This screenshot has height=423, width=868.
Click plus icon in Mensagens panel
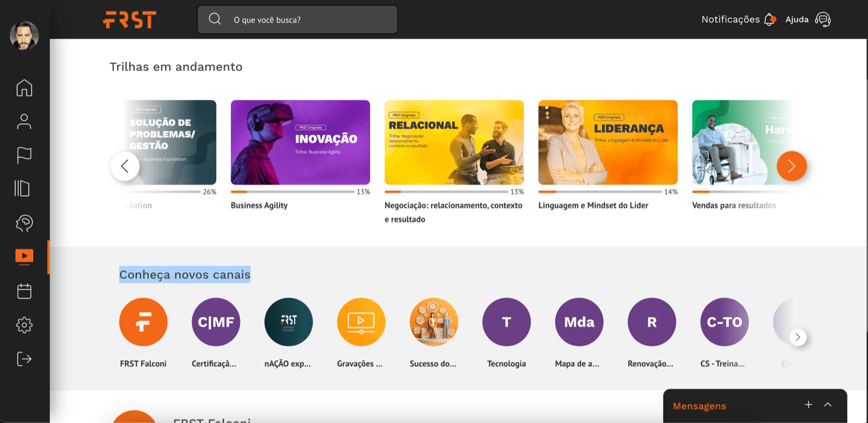click(808, 405)
